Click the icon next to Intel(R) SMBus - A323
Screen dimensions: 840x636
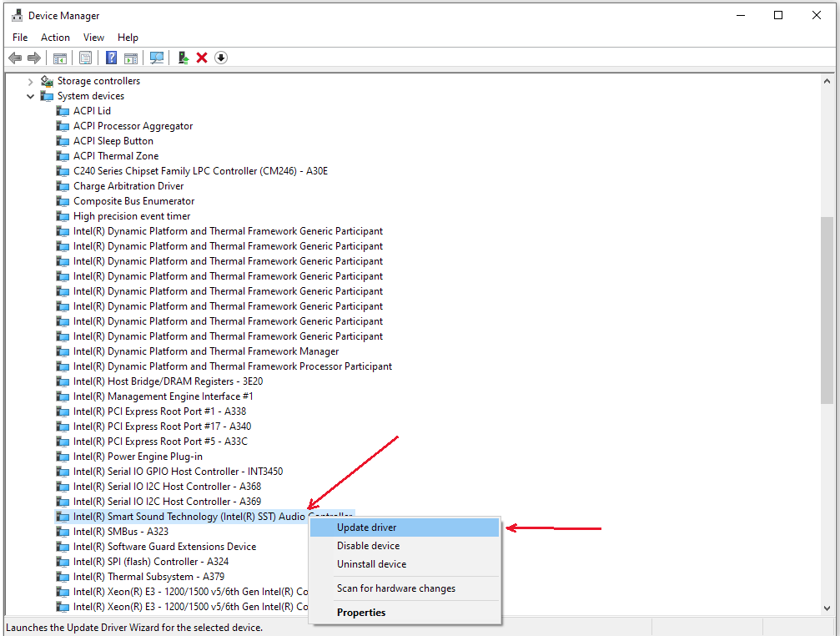63,532
